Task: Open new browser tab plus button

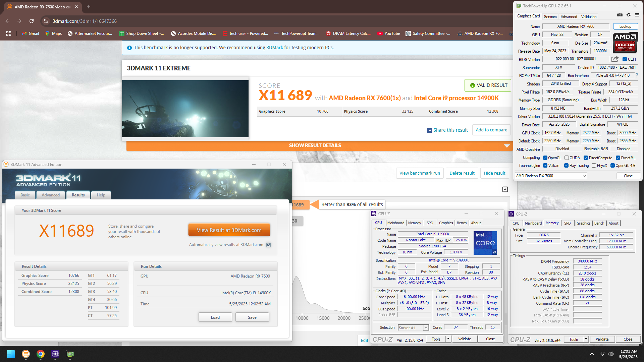Action: (89, 7)
